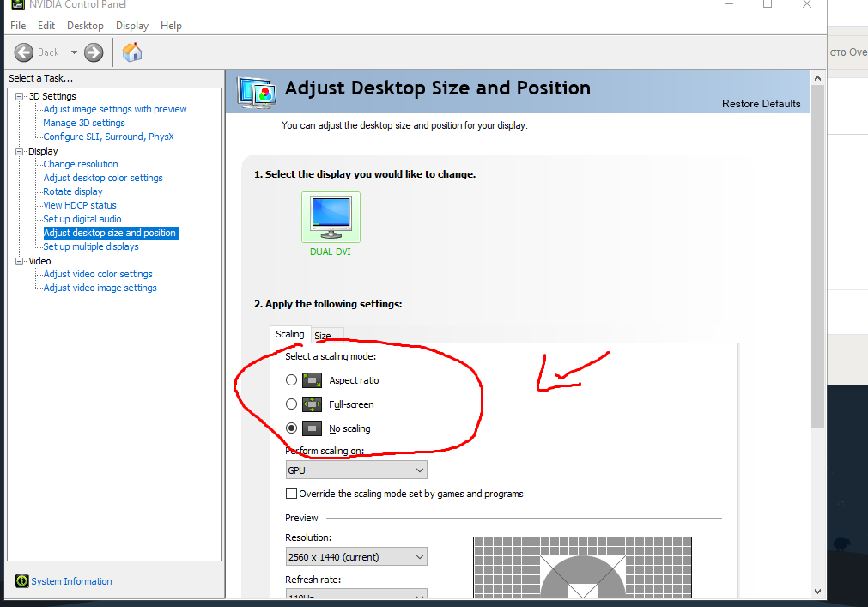Open Rotate display task

[x=73, y=191]
